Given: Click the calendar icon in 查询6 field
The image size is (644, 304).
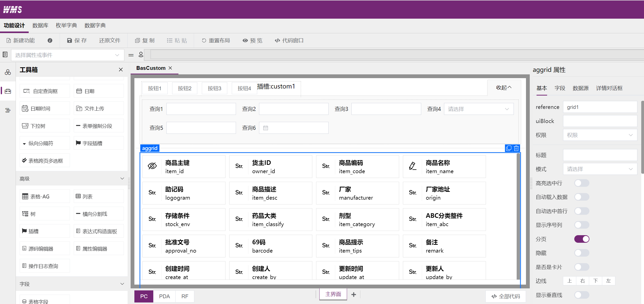Looking at the screenshot, I should point(266,128).
